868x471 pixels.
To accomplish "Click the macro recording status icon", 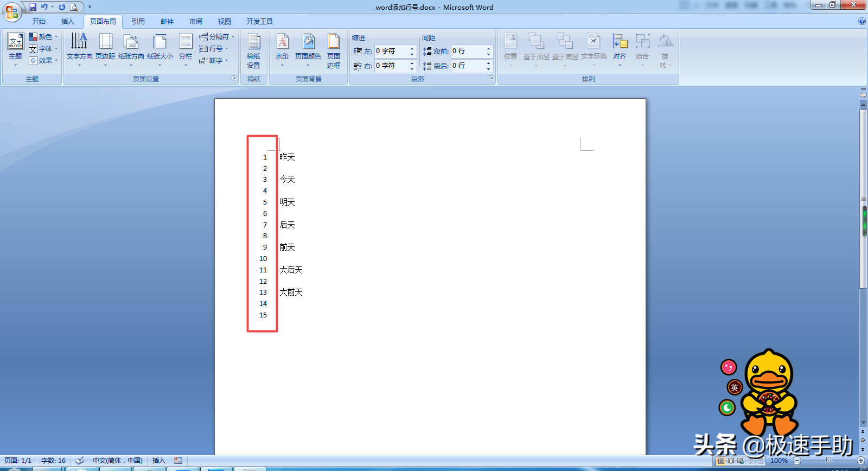I will [x=178, y=461].
